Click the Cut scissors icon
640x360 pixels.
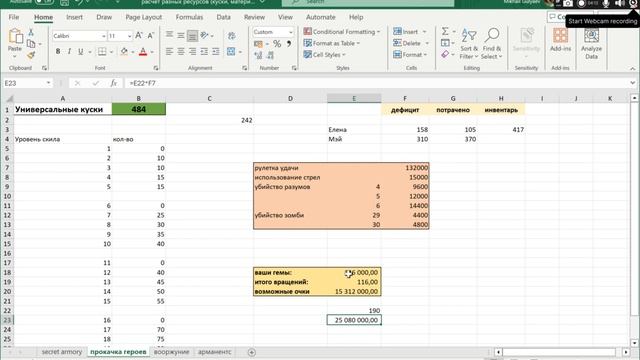[x=31, y=32]
